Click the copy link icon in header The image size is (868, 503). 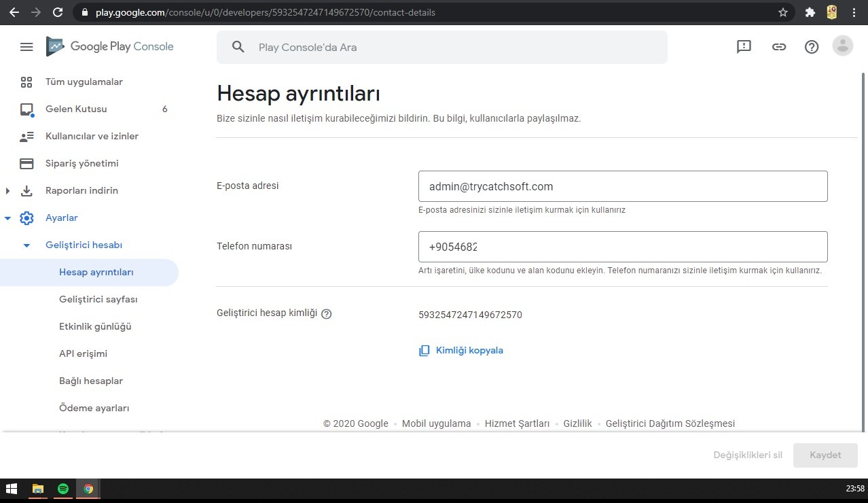779,47
